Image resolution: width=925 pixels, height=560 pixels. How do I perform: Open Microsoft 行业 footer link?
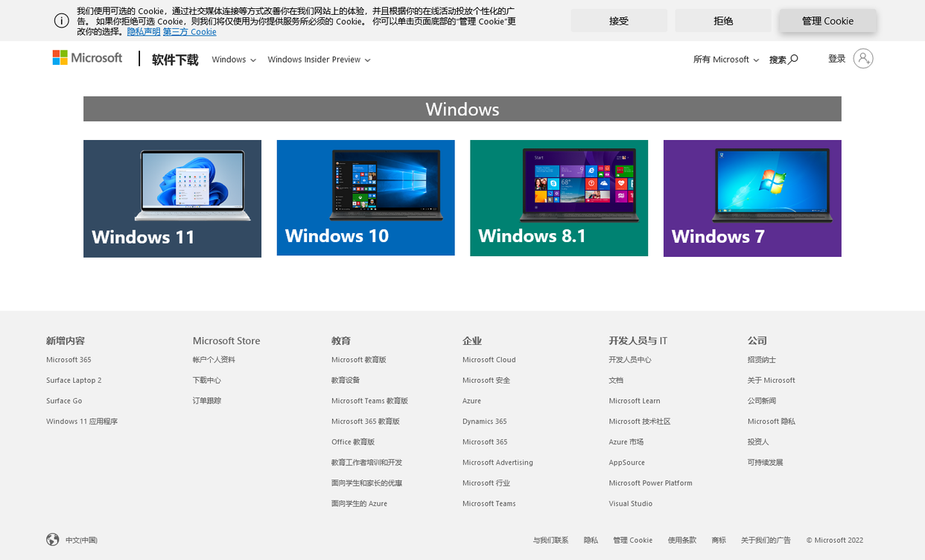click(486, 483)
